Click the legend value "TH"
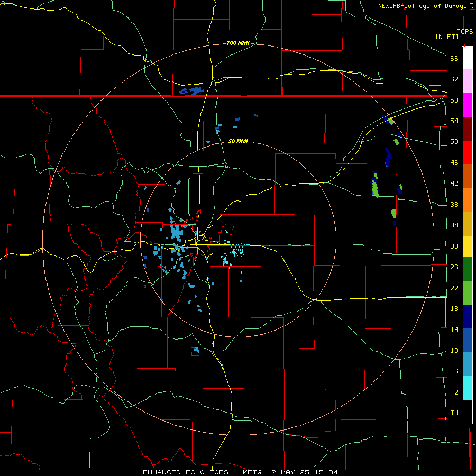The image size is (476, 476). click(x=454, y=413)
